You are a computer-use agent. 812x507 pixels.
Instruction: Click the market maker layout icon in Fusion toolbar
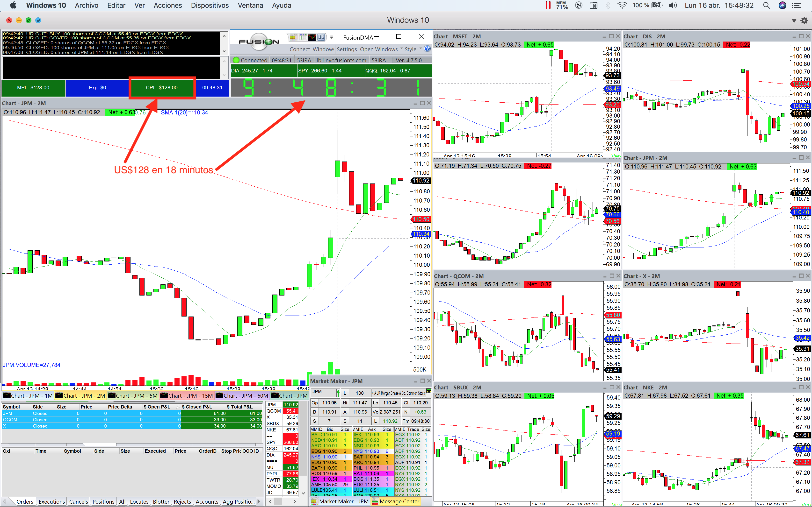click(x=294, y=37)
